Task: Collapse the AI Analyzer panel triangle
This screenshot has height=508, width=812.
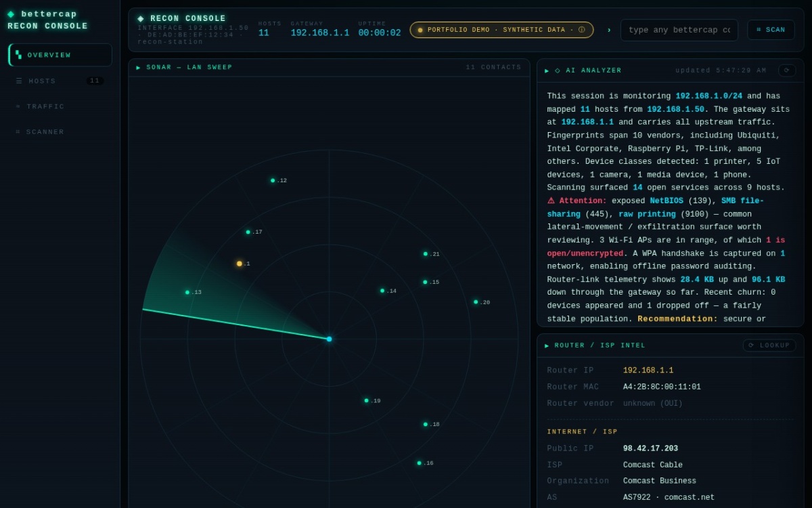Action: point(547,70)
